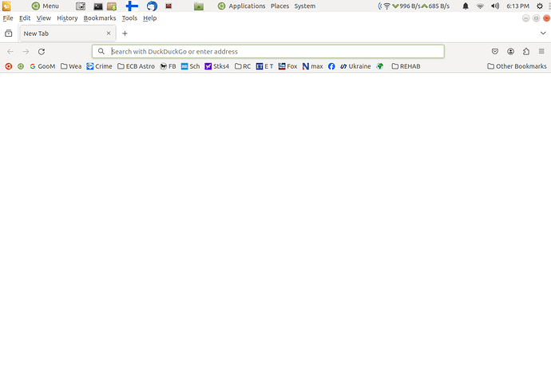The height and width of the screenshot is (392, 551).
Task: Open the File menu in Firefox
Action: coord(8,18)
